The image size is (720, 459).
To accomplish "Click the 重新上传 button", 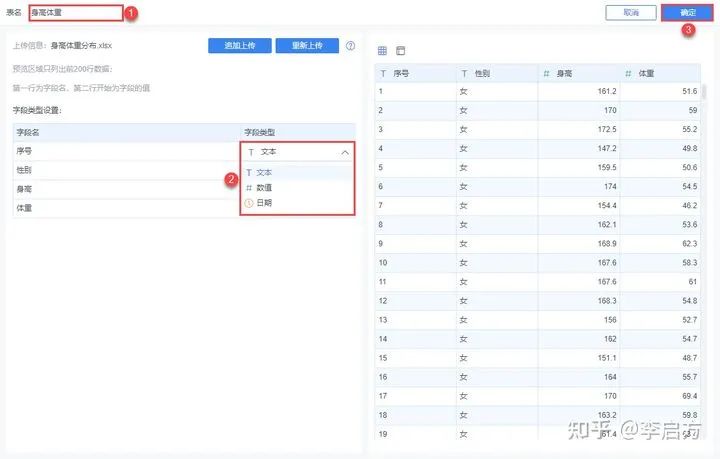I will pyautogui.click(x=307, y=46).
